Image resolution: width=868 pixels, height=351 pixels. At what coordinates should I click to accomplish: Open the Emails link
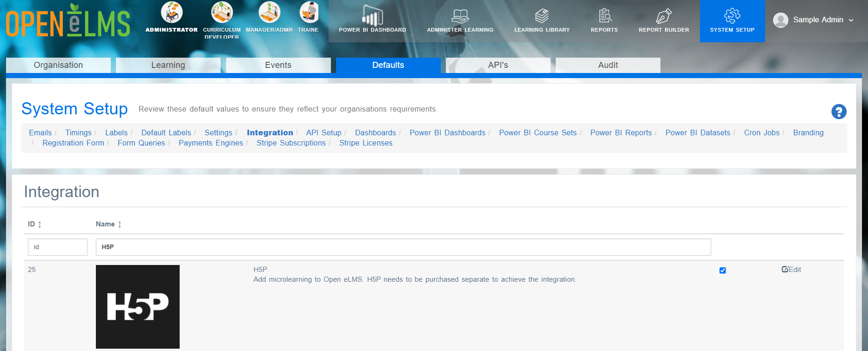(40, 133)
